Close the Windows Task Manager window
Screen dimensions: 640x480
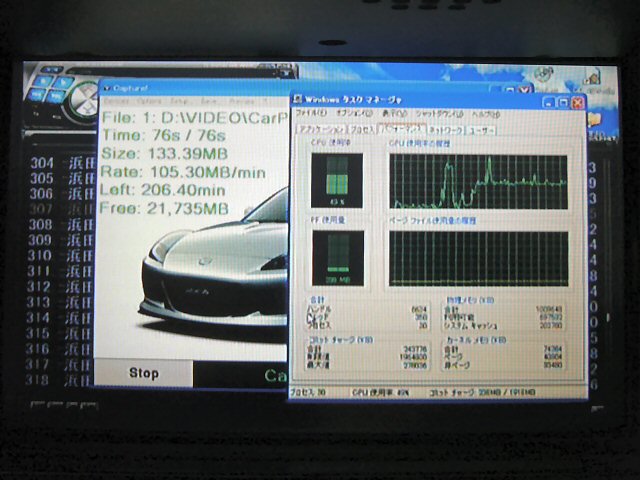click(578, 103)
